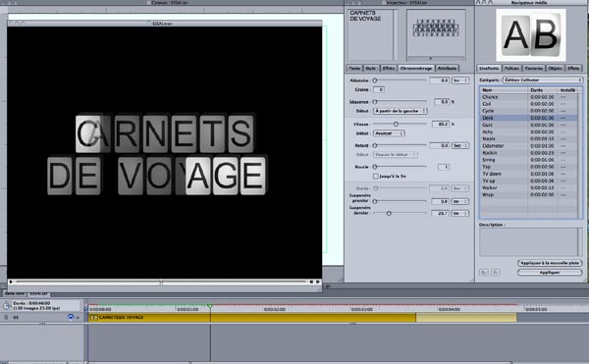The height and width of the screenshot is (364, 589).
Task: Open the Textures tab in the media browser
Action: (x=533, y=69)
